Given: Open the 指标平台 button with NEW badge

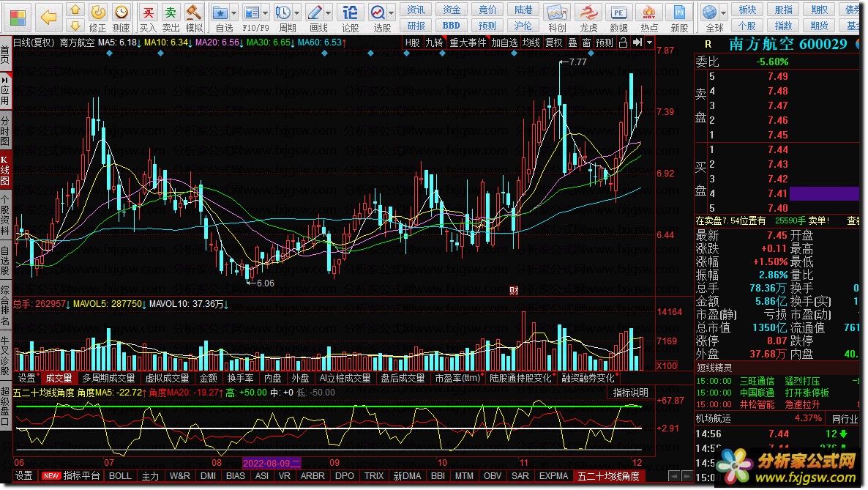Looking at the screenshot, I should tap(72, 476).
